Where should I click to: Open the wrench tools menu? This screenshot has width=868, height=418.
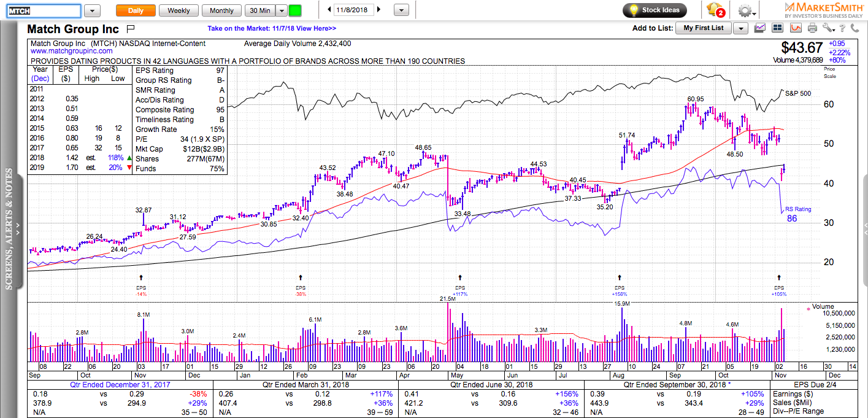pyautogui.click(x=829, y=28)
